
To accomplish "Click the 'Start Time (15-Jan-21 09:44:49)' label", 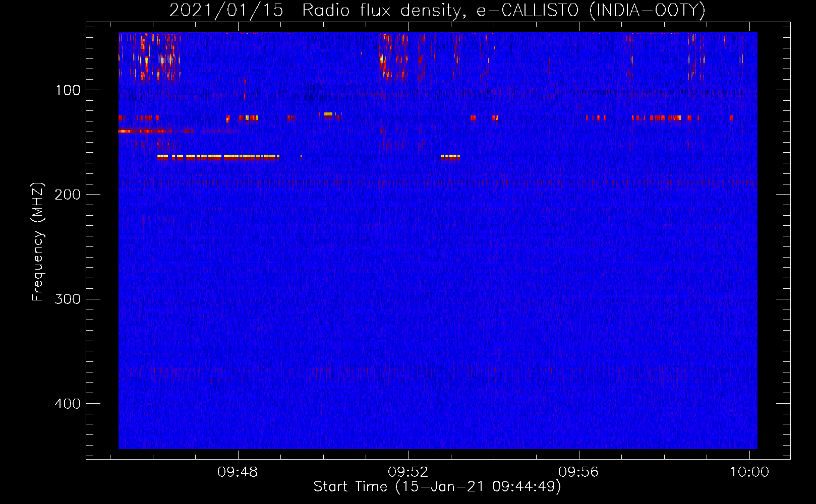I will coord(437,487).
